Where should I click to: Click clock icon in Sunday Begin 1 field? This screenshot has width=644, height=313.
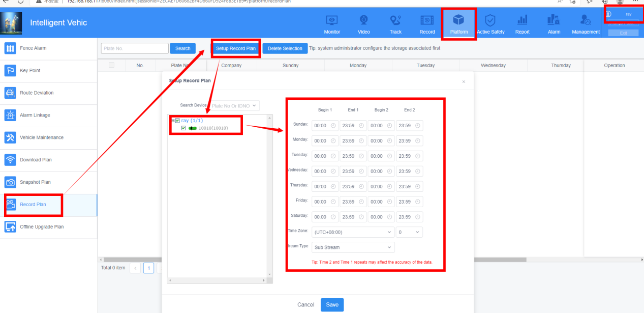(333, 126)
